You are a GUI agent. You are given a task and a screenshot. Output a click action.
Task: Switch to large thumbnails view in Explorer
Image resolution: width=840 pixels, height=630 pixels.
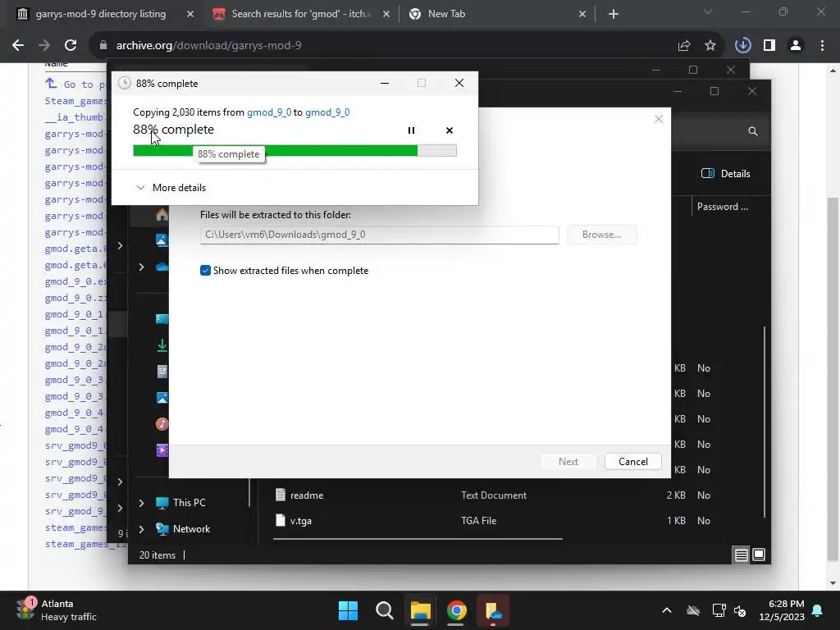759,555
